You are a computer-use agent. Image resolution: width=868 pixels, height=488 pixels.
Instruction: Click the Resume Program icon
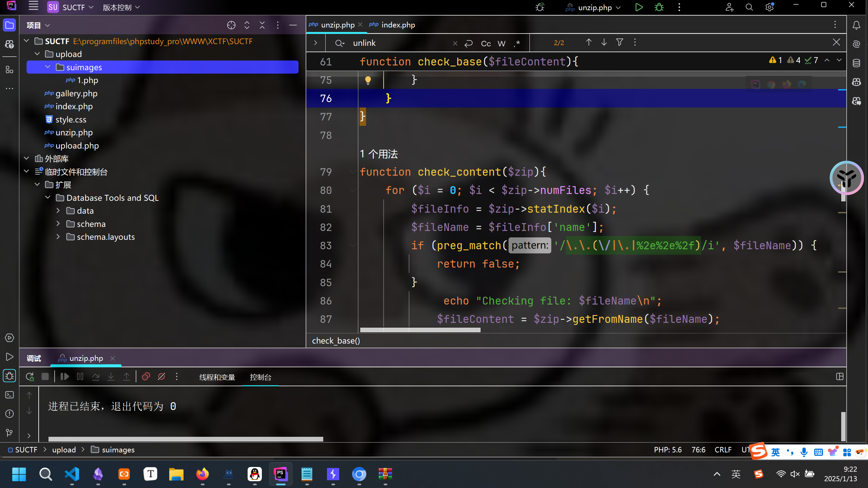pyautogui.click(x=64, y=376)
